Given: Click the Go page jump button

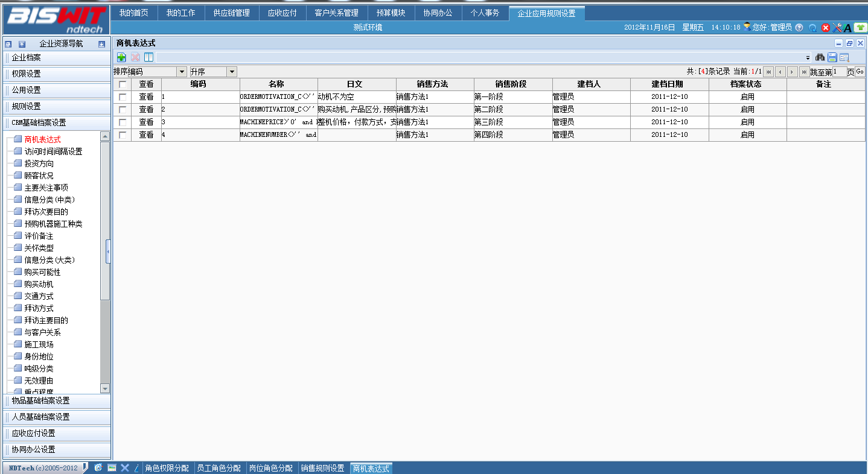Looking at the screenshot, I should pos(860,72).
